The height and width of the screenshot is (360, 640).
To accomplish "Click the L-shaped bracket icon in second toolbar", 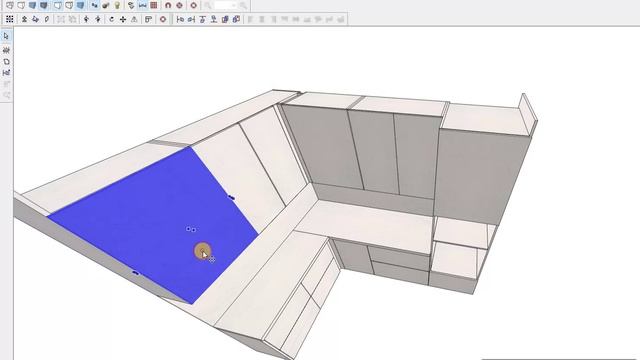I will (149, 19).
